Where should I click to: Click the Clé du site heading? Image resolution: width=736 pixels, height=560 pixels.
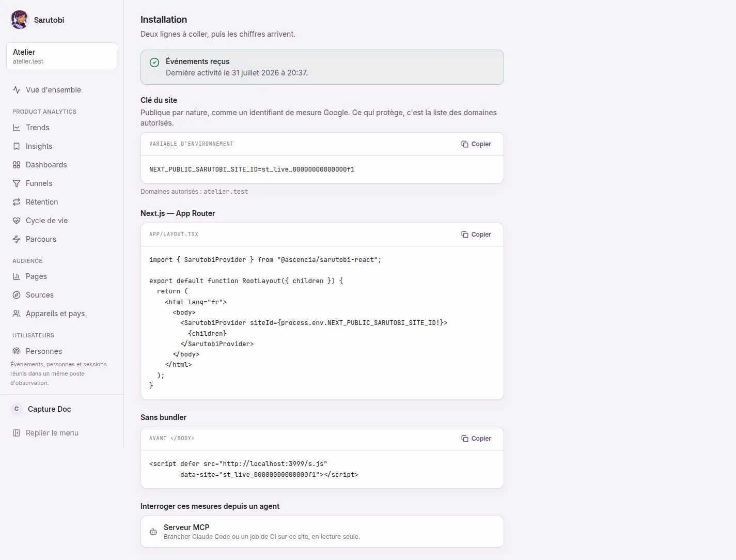pos(159,100)
